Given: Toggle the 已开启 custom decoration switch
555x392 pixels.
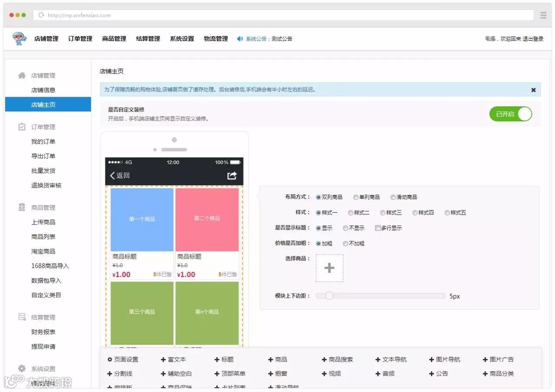Looking at the screenshot, I should coord(511,114).
